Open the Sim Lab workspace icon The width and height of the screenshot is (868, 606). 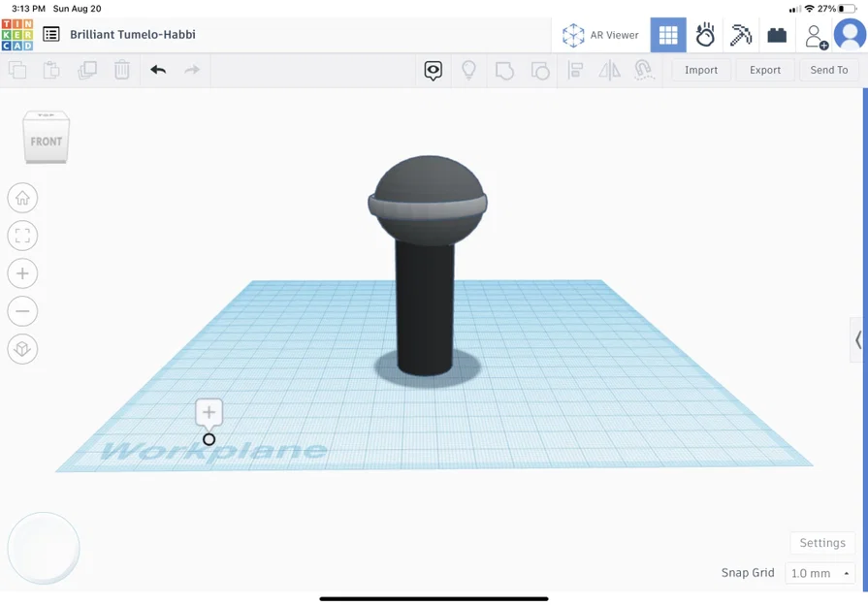[x=705, y=35]
